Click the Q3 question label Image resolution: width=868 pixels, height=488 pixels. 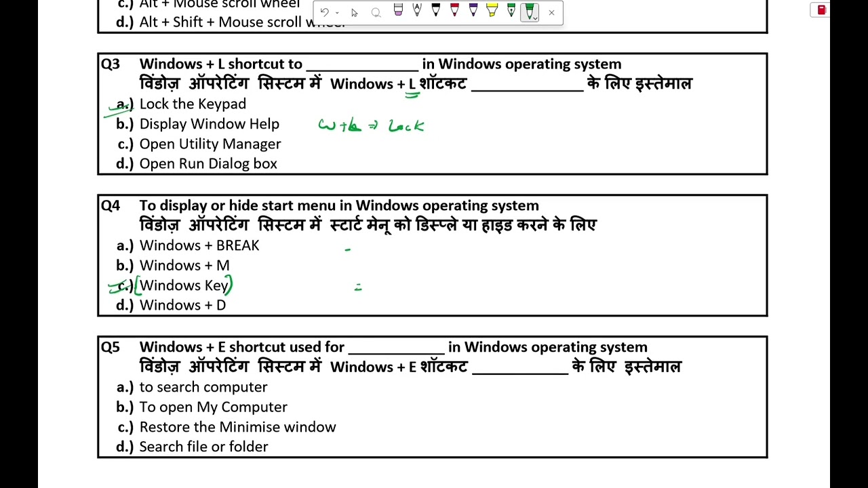point(111,64)
